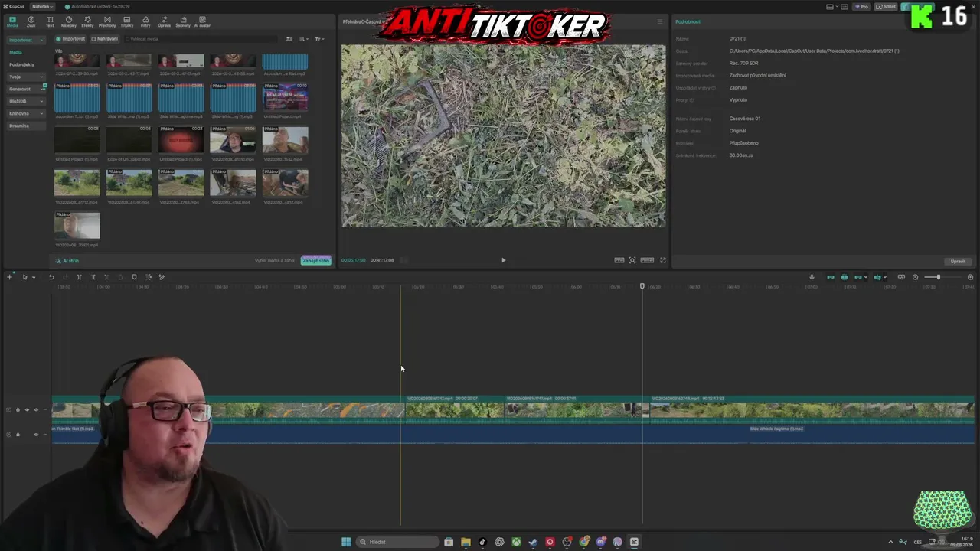This screenshot has height=551, width=980.
Task: Open the Nálepky stickers panel
Action: 69,21
